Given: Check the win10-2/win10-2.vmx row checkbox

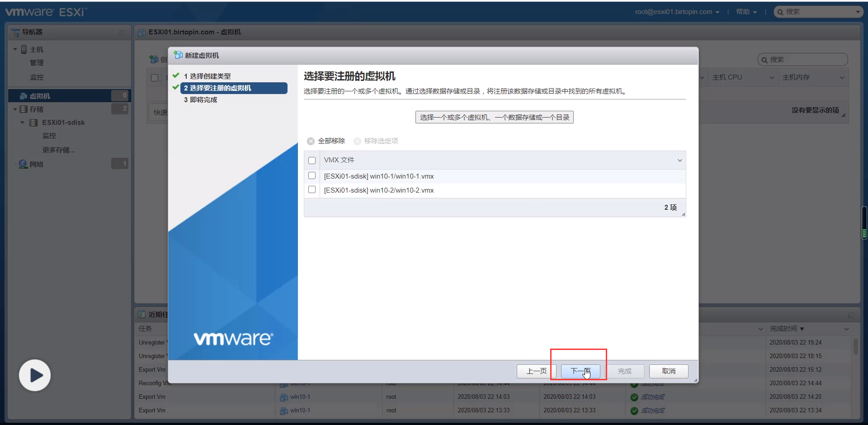Looking at the screenshot, I should pyautogui.click(x=312, y=189).
